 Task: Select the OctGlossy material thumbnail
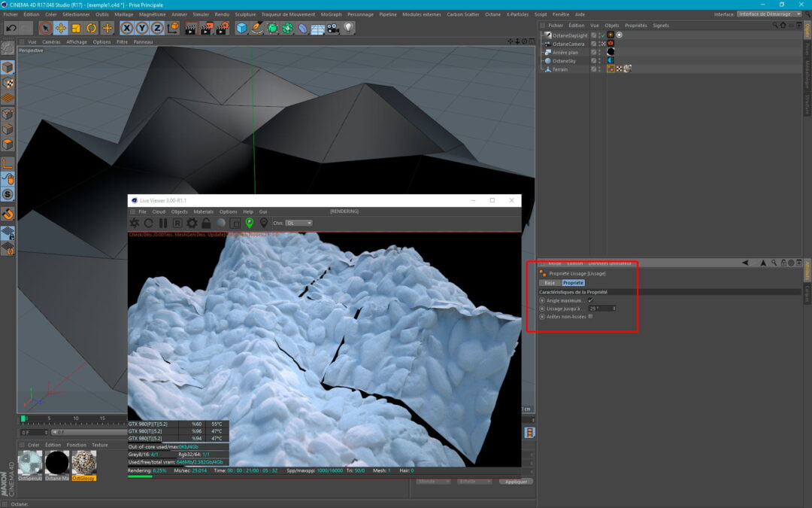pyautogui.click(x=84, y=463)
